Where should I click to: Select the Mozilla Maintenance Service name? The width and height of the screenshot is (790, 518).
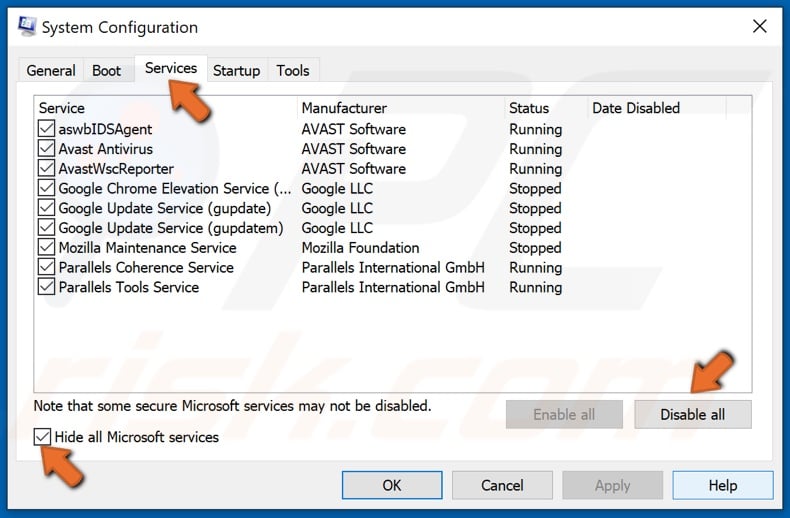click(x=148, y=247)
